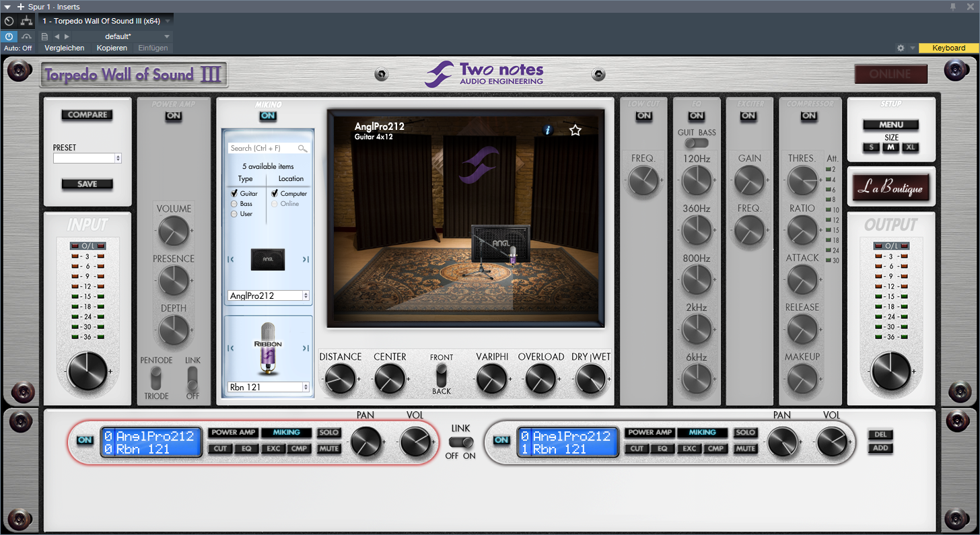Click Vergleichen in the host toolbar
The width and height of the screenshot is (980, 535).
[x=65, y=48]
